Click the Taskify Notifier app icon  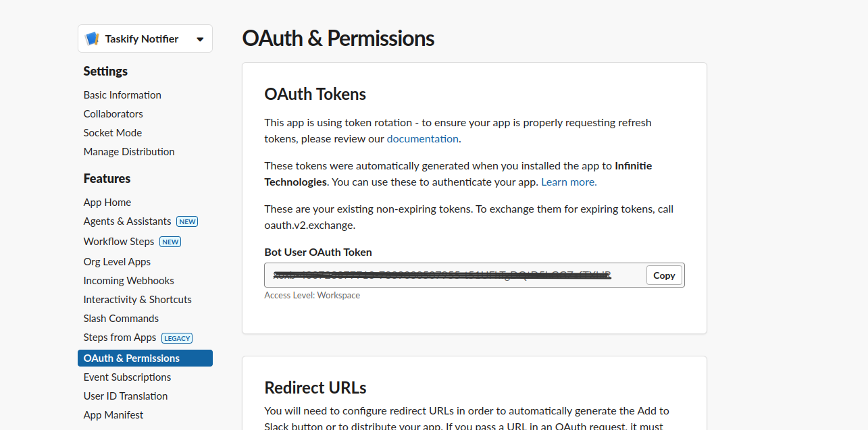pyautogui.click(x=92, y=39)
